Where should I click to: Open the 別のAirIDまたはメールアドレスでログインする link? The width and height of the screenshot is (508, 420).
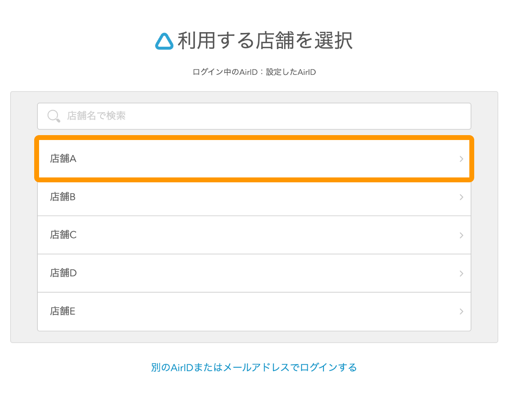click(254, 367)
